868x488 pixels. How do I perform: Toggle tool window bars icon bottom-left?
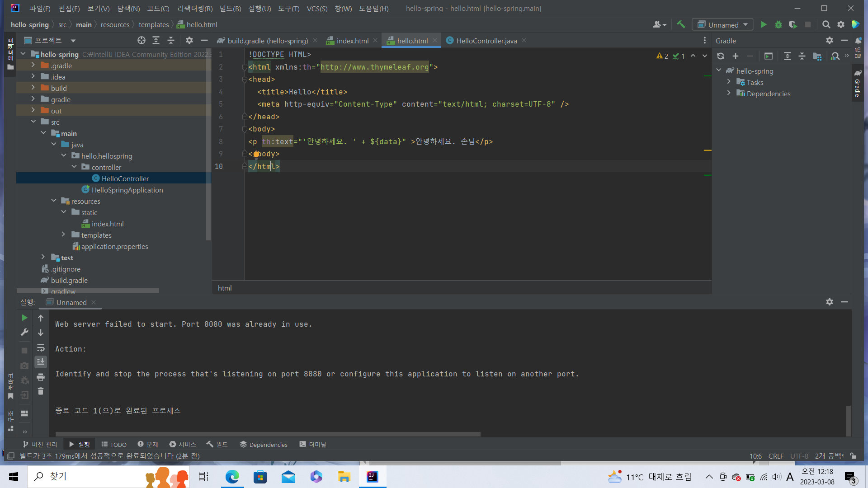click(11, 456)
